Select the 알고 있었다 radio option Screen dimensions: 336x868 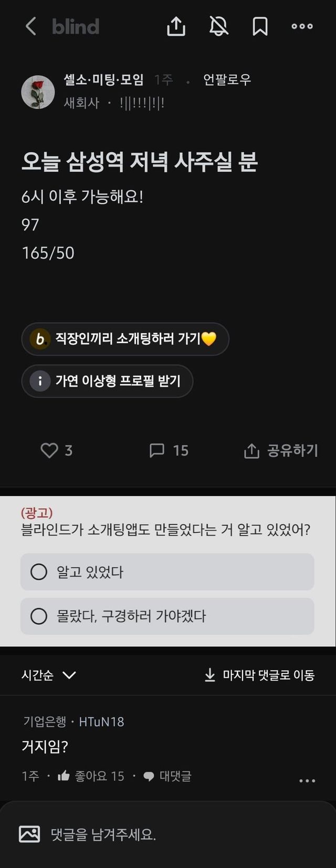coord(167,572)
